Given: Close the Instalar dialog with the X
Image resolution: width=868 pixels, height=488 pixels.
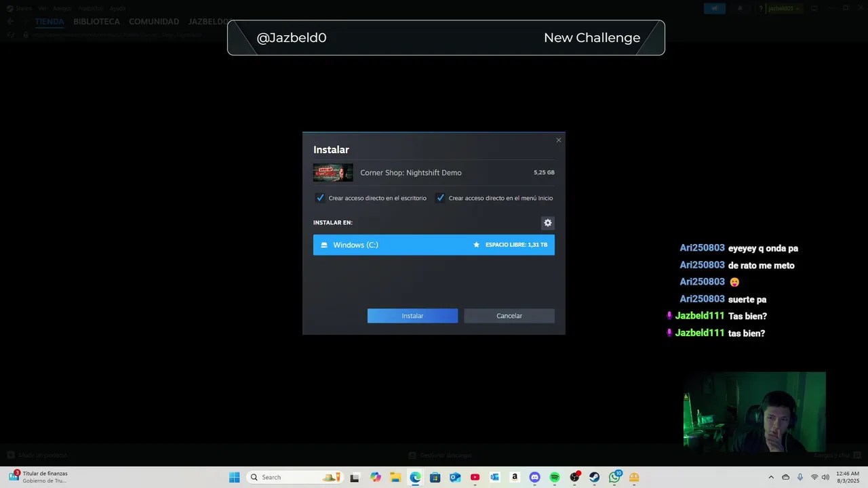Looking at the screenshot, I should (x=559, y=140).
